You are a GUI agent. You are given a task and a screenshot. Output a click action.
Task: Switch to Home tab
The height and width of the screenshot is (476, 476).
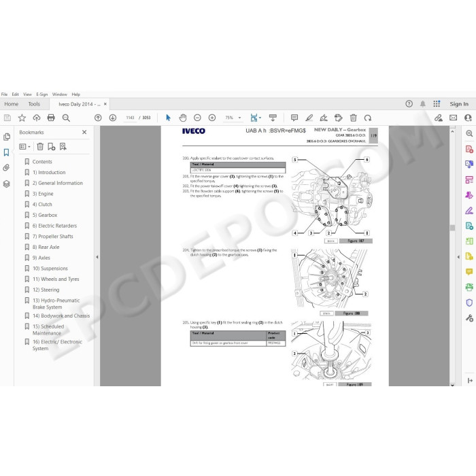coord(12,104)
